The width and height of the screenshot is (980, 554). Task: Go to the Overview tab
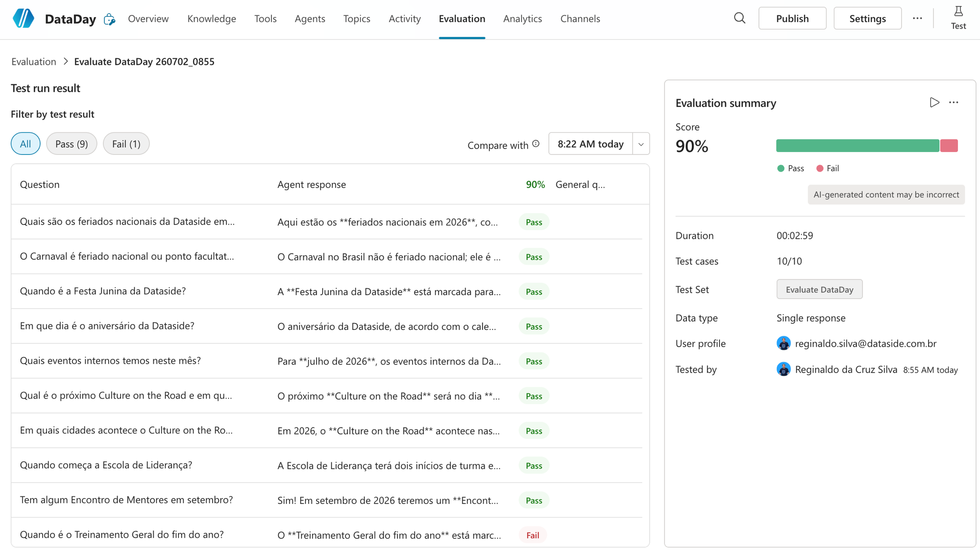click(x=148, y=19)
